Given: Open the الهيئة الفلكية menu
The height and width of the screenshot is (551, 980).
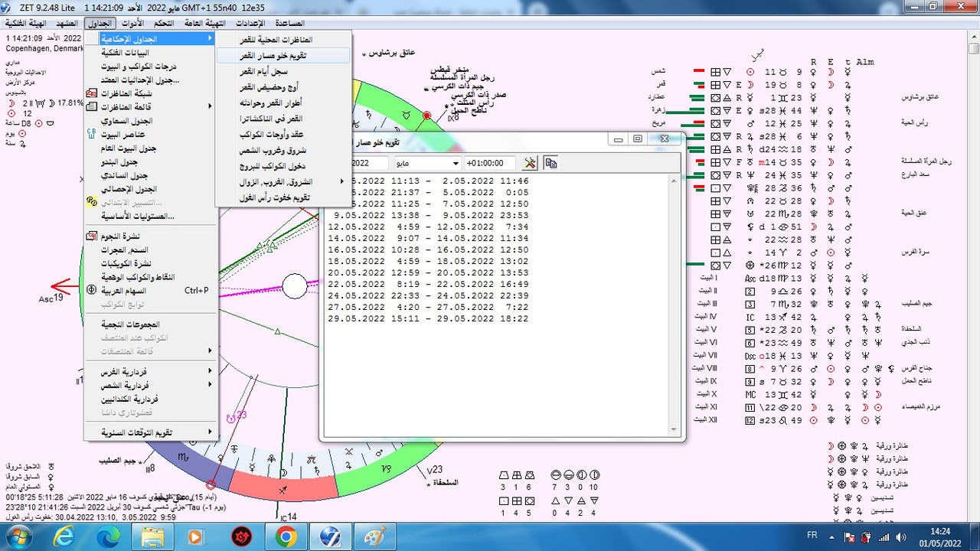Looking at the screenshot, I should point(26,24).
